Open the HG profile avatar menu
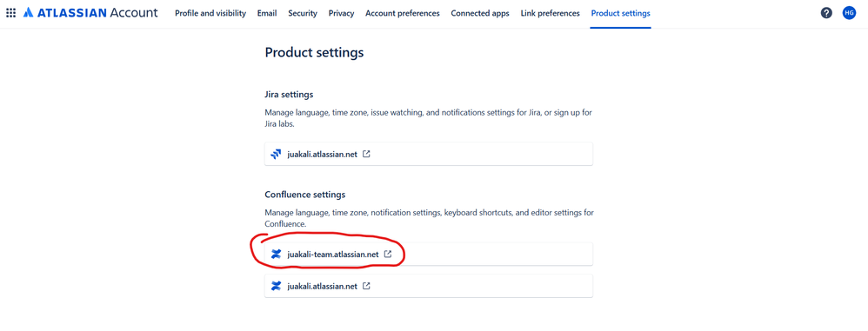The image size is (868, 331). (849, 13)
